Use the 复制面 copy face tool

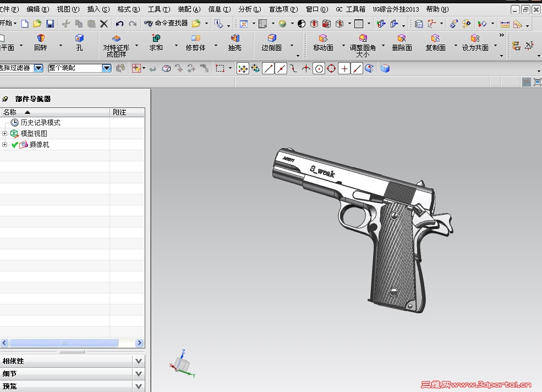tap(436, 43)
